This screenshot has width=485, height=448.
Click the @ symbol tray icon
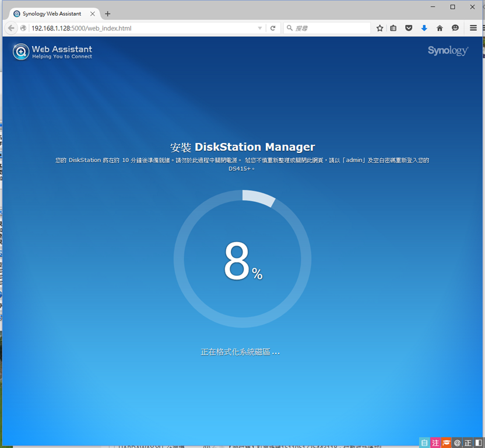[x=457, y=443]
